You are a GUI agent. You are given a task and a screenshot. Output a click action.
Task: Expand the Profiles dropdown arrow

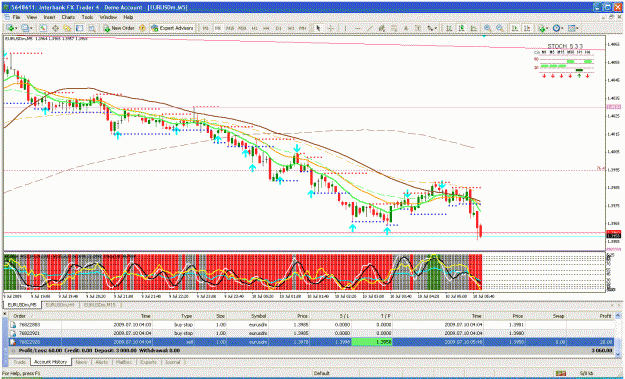[31, 28]
